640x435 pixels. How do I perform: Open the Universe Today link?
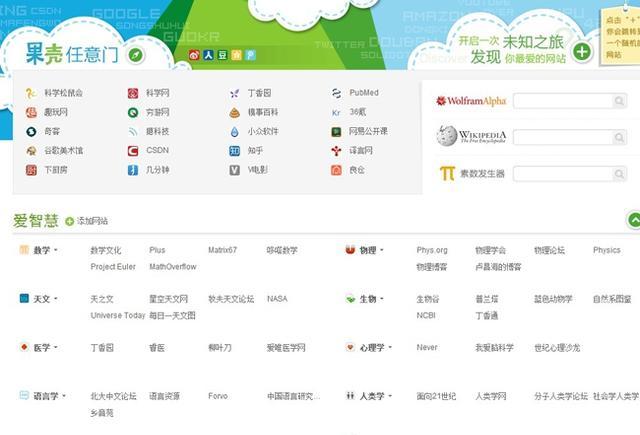click(x=118, y=315)
